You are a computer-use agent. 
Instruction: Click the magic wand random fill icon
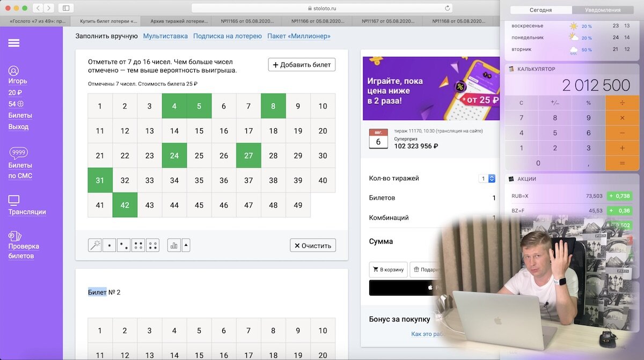(95, 245)
